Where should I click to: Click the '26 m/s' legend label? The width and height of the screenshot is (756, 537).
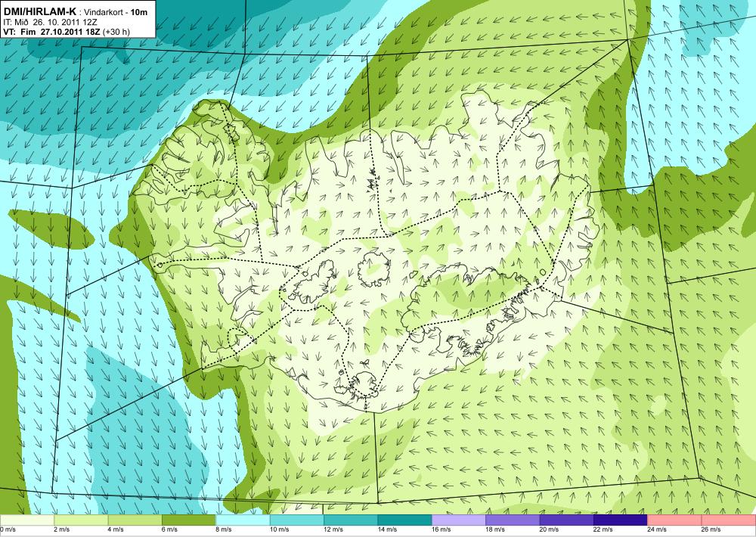pos(711,529)
